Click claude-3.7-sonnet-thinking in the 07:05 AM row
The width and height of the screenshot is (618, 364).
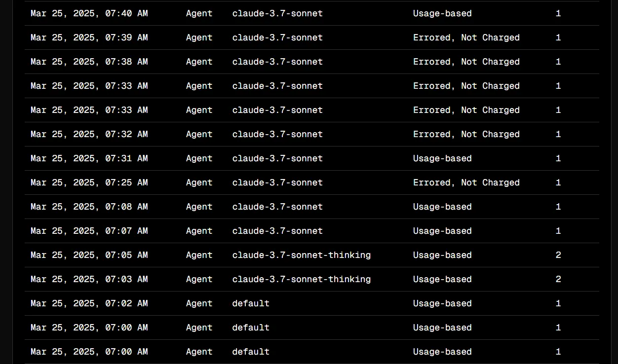[301, 255]
